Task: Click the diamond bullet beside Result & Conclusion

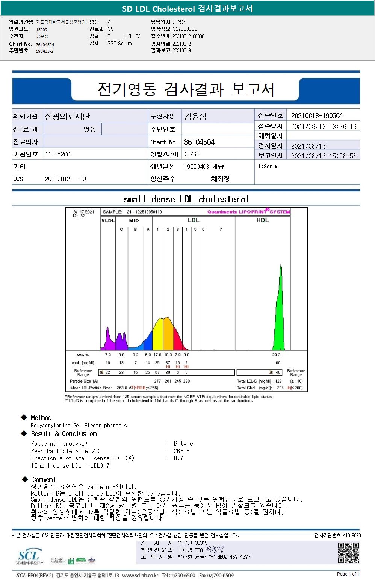Action: click(x=24, y=433)
